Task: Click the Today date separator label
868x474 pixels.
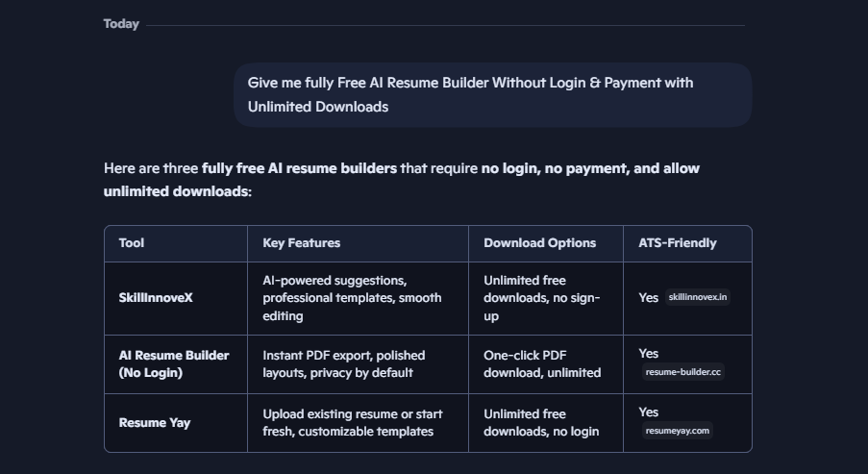Action: point(121,24)
